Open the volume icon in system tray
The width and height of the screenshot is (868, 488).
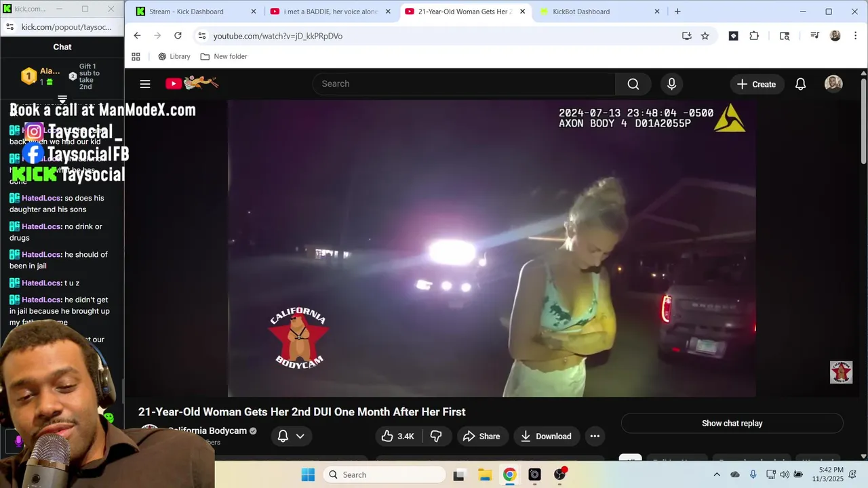[x=785, y=474]
